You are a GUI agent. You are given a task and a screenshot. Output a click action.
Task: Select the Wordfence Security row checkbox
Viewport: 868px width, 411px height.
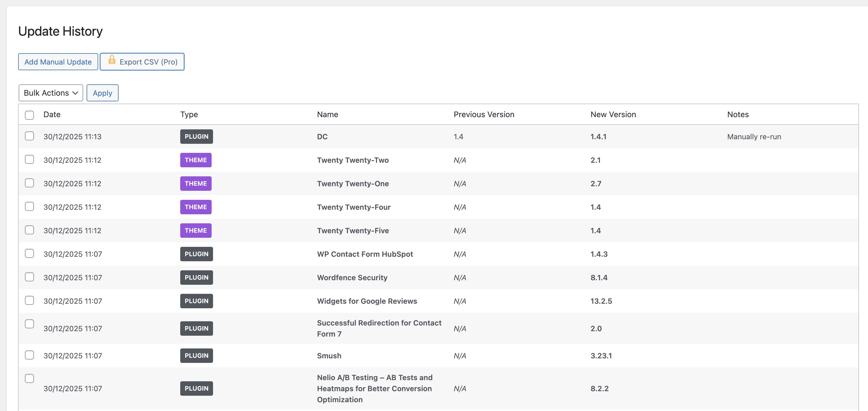(30, 277)
